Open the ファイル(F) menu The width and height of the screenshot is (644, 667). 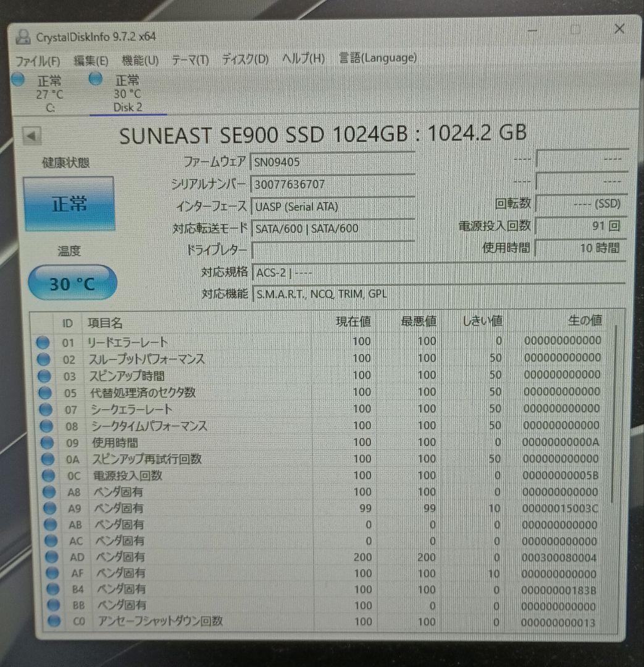coord(38,61)
